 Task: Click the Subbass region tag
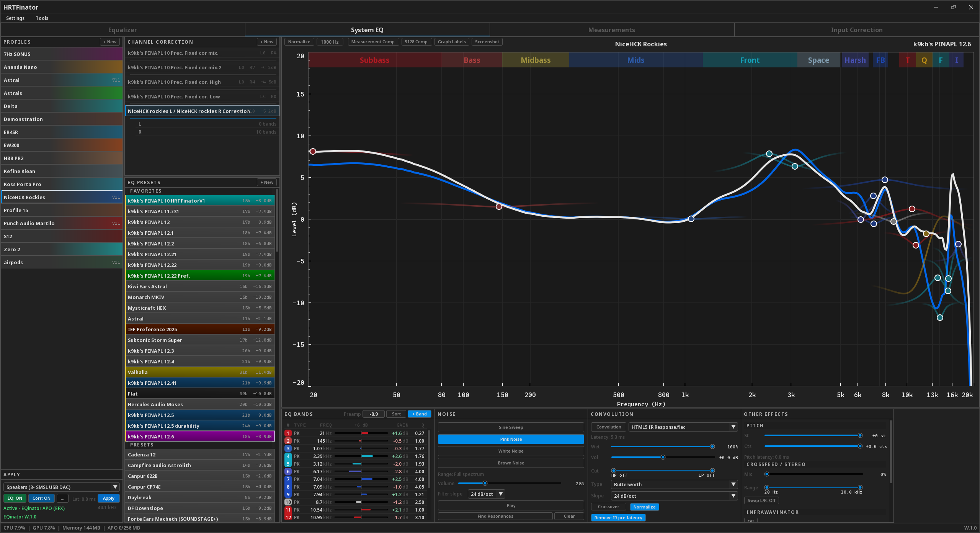(x=374, y=60)
